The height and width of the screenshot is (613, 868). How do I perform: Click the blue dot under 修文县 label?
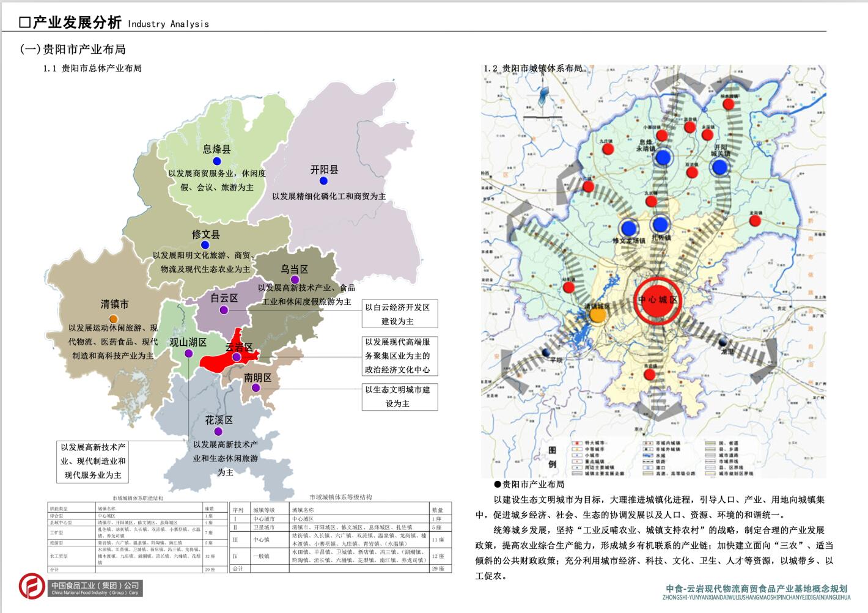pos(205,245)
